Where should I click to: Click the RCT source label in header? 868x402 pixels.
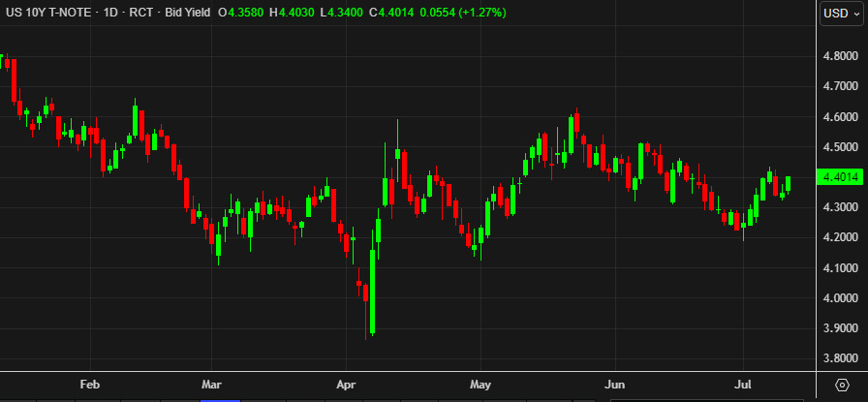click(141, 13)
